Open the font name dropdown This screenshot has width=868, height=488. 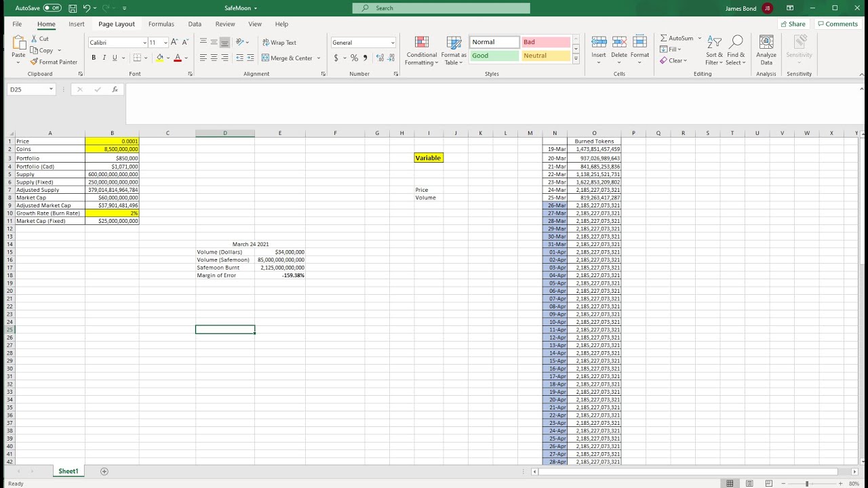[144, 42]
